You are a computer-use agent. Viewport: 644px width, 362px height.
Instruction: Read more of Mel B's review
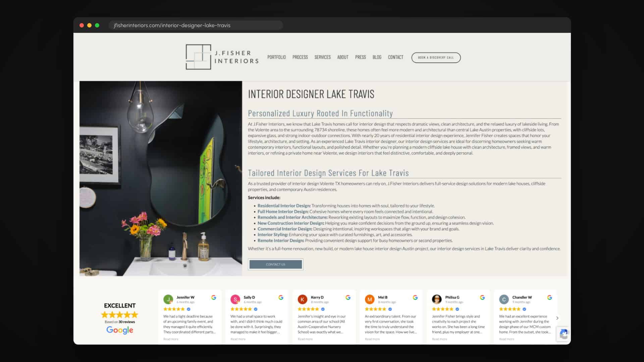pos(372,339)
